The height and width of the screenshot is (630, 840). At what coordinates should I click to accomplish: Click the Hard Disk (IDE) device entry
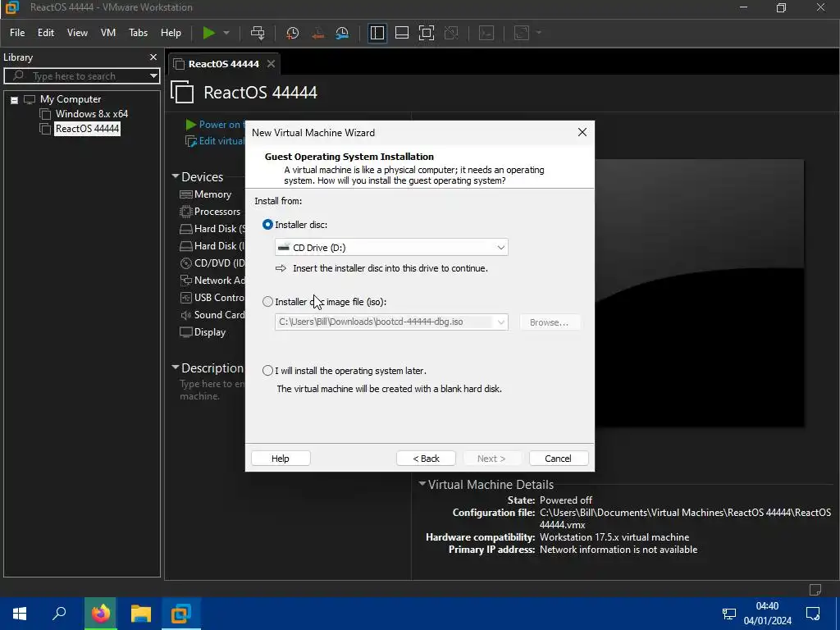212,246
